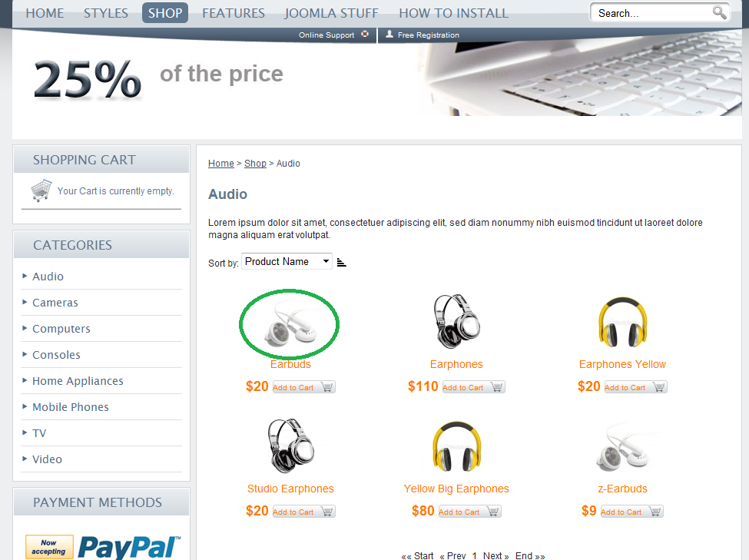749x560 pixels.
Task: Open the Sort by Product Name dropdown
Action: pos(287,261)
